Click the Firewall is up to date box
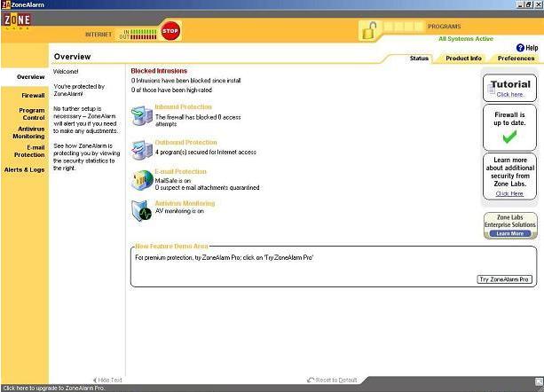Viewport: 544px width, 392px height. click(x=509, y=128)
